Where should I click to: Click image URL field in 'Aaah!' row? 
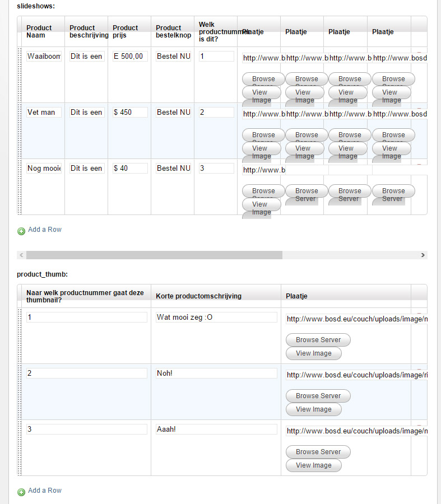point(357,431)
